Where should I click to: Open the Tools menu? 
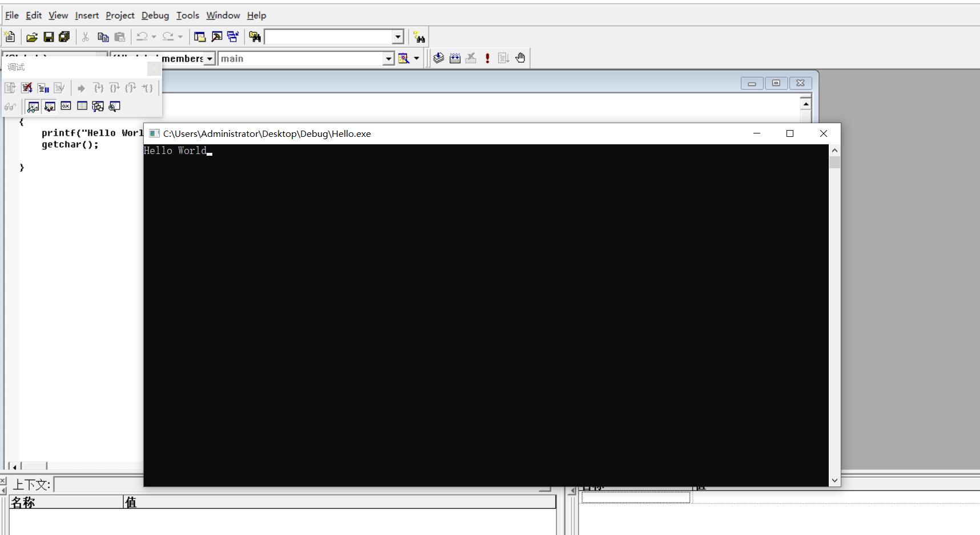tap(188, 15)
